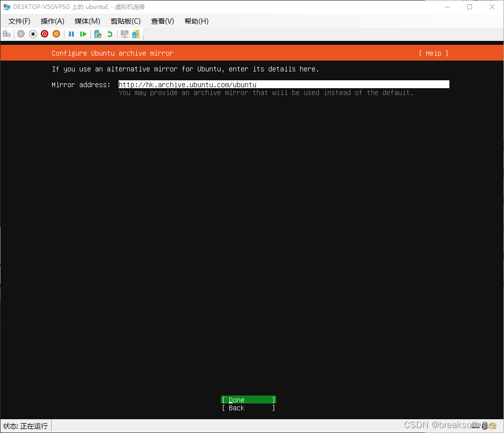Create a checkpoint with the toolbar icon
The height and width of the screenshot is (433, 504).
click(x=98, y=34)
